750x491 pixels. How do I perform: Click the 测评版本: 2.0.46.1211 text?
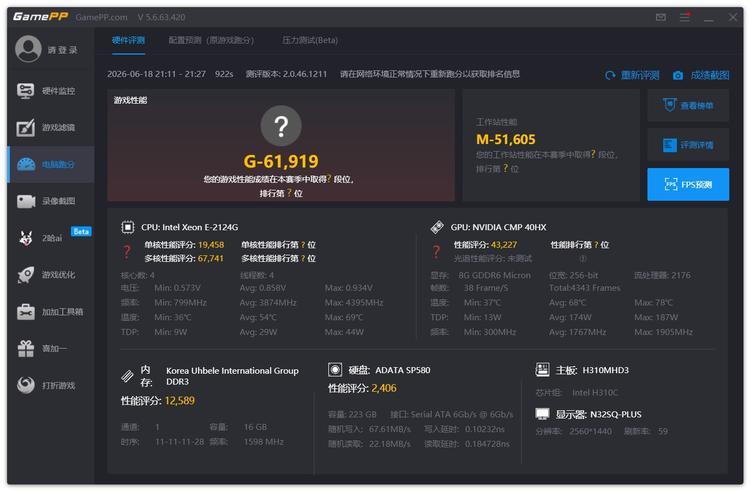click(286, 74)
